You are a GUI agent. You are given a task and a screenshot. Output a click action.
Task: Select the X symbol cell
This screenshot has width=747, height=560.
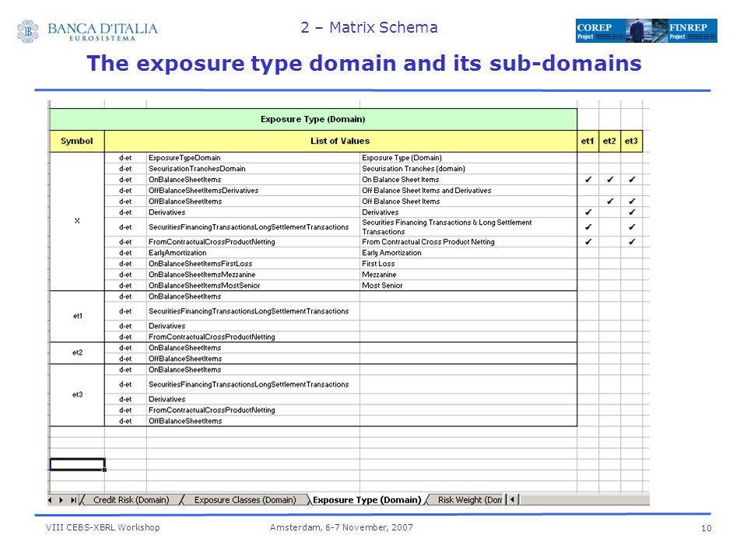pos(77,221)
